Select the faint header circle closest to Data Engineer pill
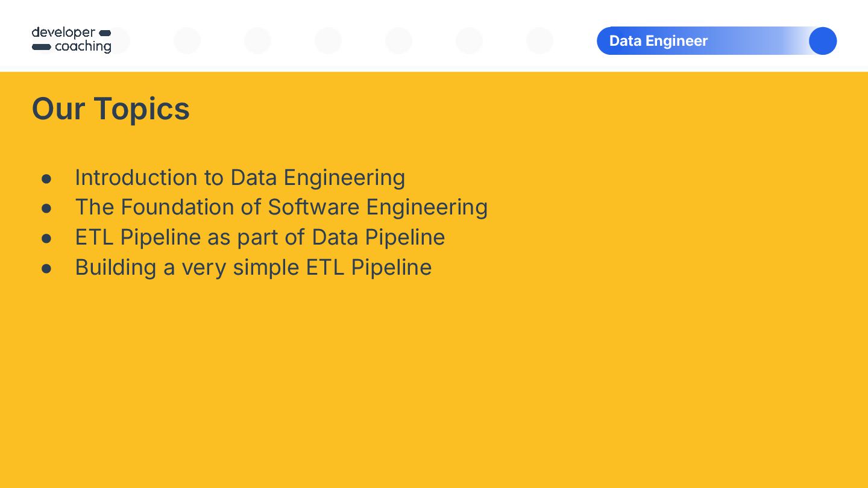Image resolution: width=868 pixels, height=488 pixels. click(539, 41)
